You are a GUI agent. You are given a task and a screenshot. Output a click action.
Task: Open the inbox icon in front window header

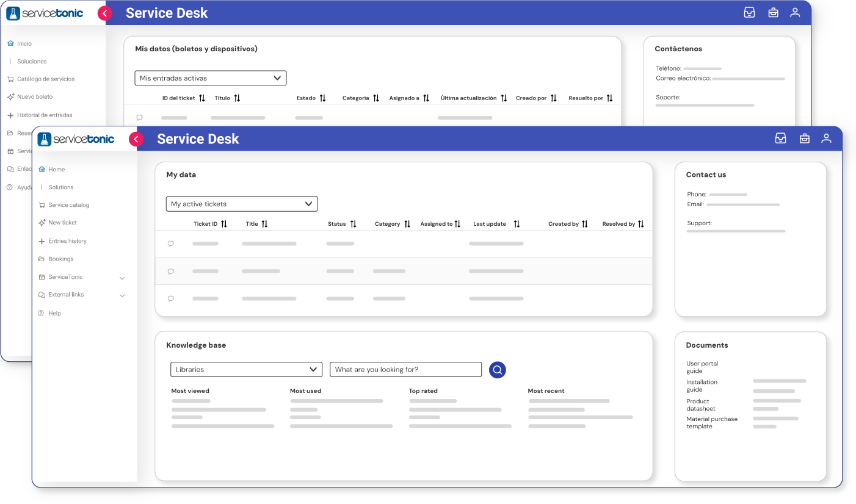[x=780, y=139]
